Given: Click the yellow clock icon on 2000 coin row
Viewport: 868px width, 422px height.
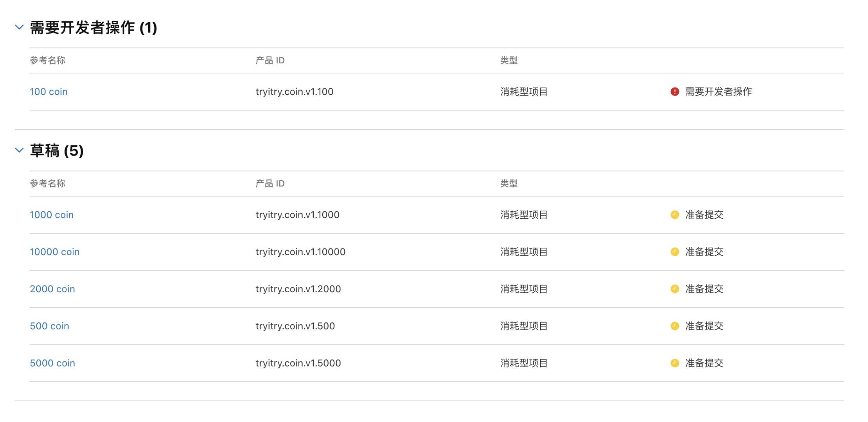Looking at the screenshot, I should [x=674, y=289].
